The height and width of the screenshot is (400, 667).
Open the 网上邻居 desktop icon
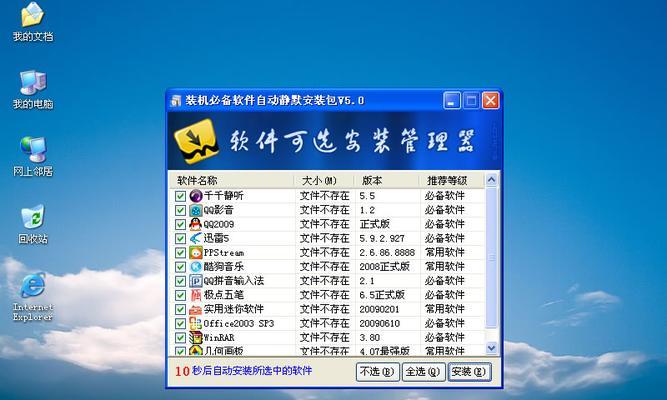33,157
